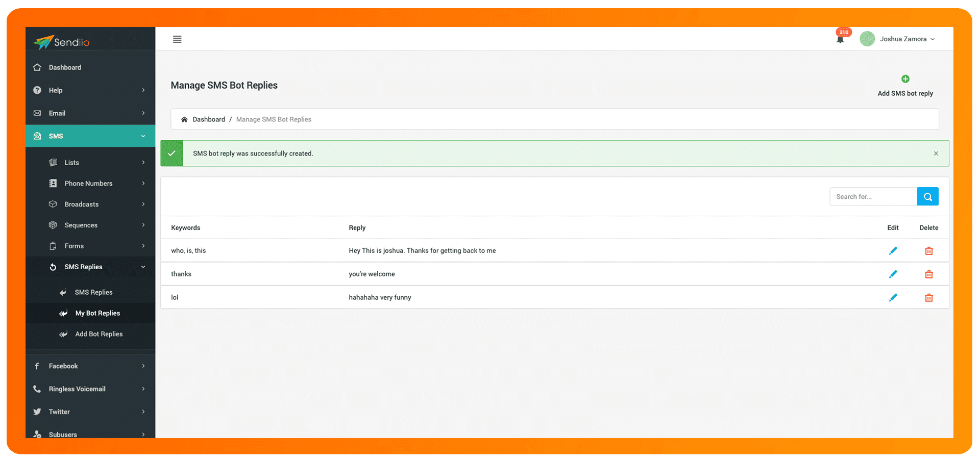
Task: Click the green plus Add SMS bot reply icon
Action: point(905,79)
